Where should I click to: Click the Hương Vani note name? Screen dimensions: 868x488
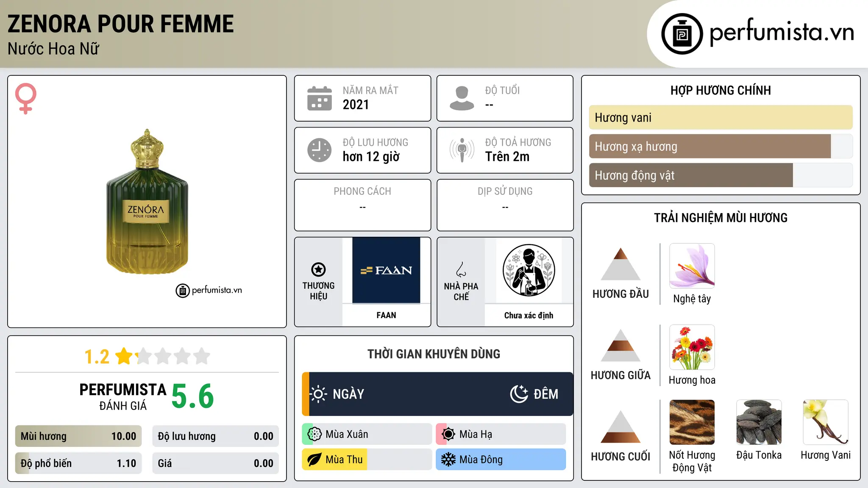[x=826, y=455]
